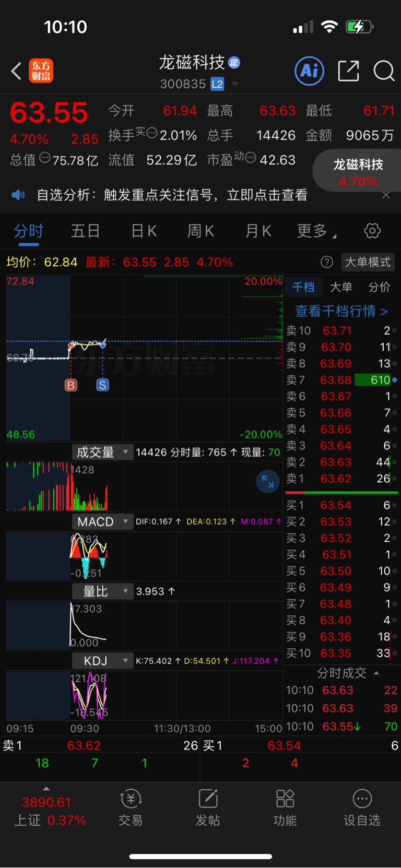This screenshot has height=868, width=401.
Task: Tap the Wi-Fi status icon
Action: coord(329,27)
